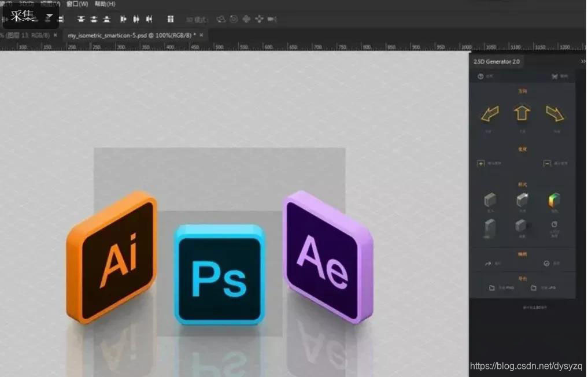Select the 3D rotate mode icon
Viewport: 588px width, 377px height.
[221, 19]
